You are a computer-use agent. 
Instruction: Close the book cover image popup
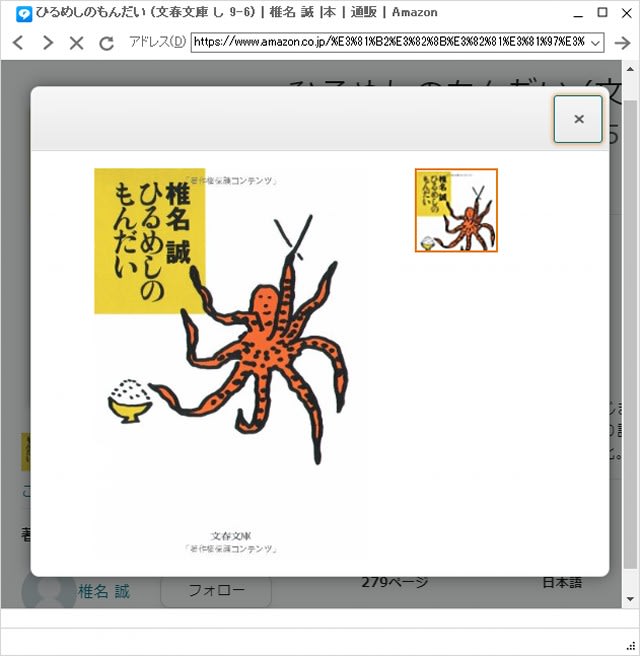[x=578, y=119]
